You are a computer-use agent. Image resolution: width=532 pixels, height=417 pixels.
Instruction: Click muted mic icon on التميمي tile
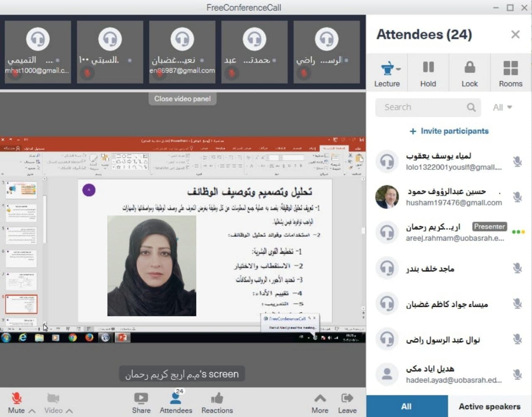pyautogui.click(x=15, y=74)
